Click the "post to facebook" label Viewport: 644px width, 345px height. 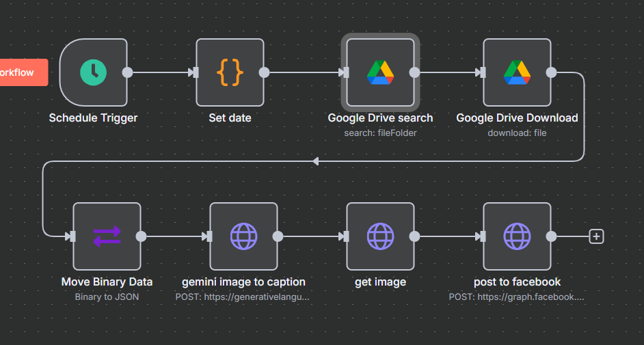pos(517,282)
